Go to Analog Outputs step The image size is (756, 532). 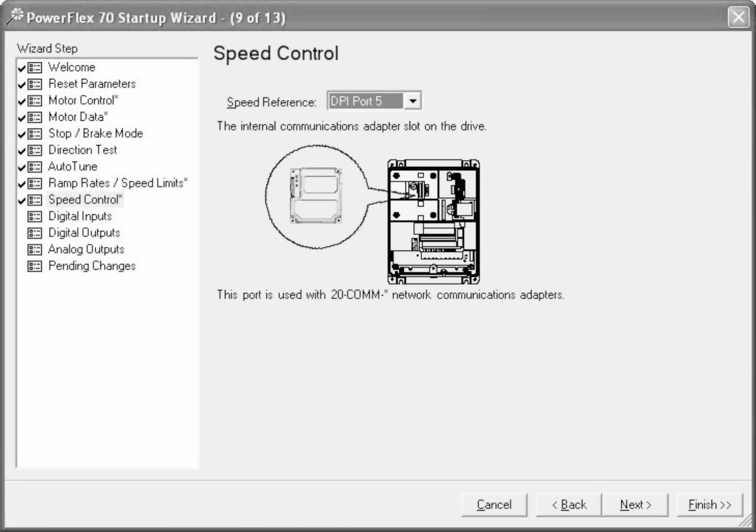coord(86,249)
